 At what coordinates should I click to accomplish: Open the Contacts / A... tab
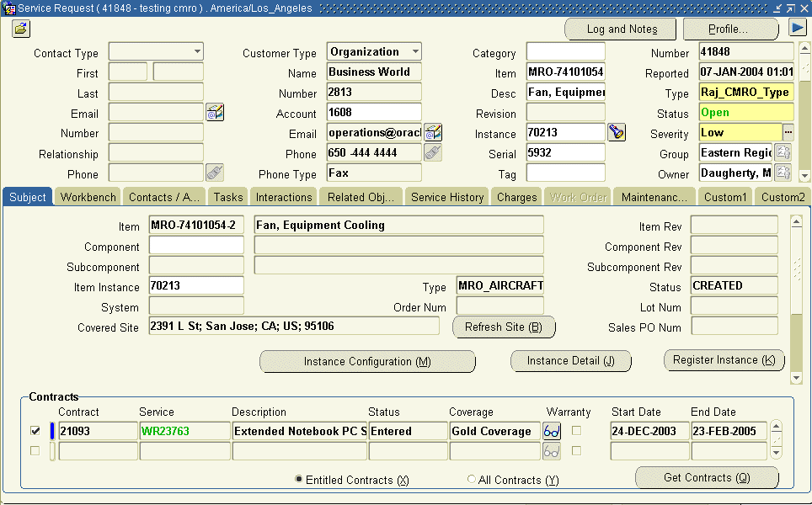point(164,197)
